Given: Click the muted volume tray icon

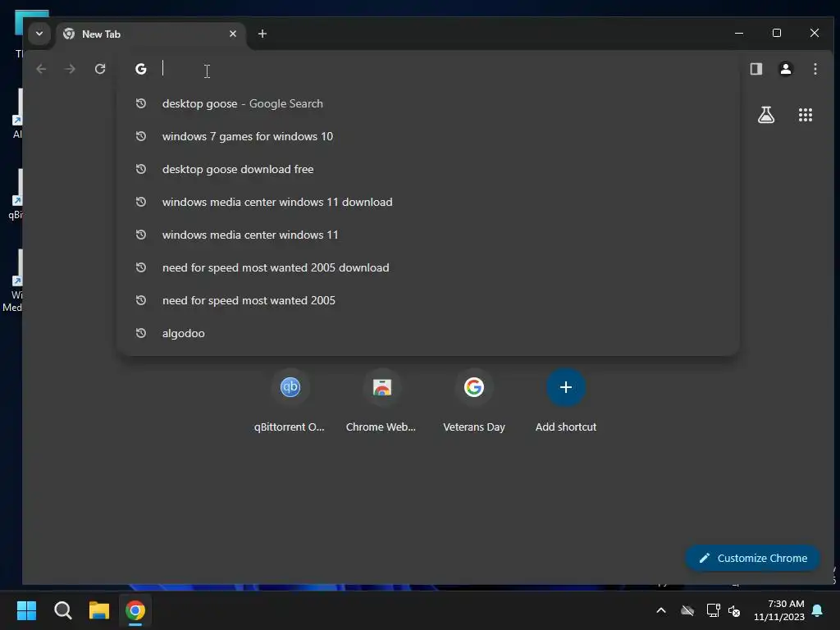Looking at the screenshot, I should (734, 610).
